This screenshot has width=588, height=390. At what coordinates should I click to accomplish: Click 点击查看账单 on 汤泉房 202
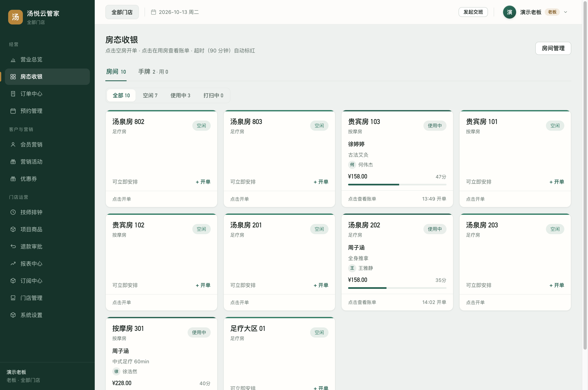click(362, 302)
